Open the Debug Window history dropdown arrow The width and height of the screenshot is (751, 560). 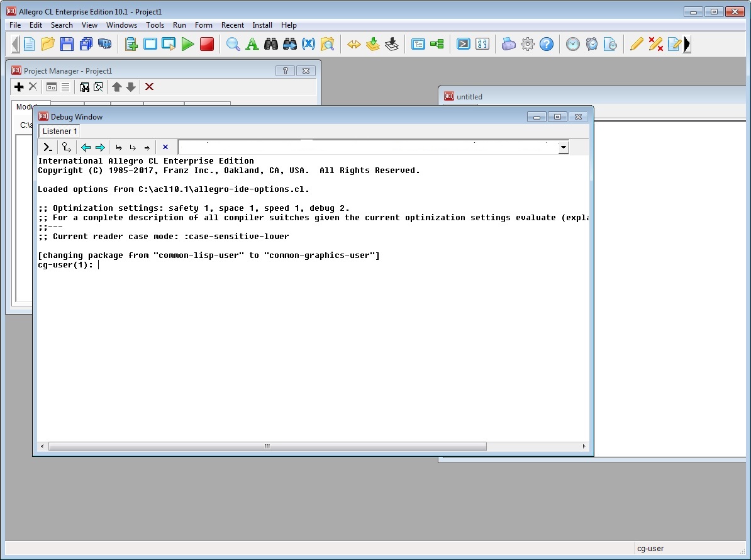pyautogui.click(x=564, y=148)
